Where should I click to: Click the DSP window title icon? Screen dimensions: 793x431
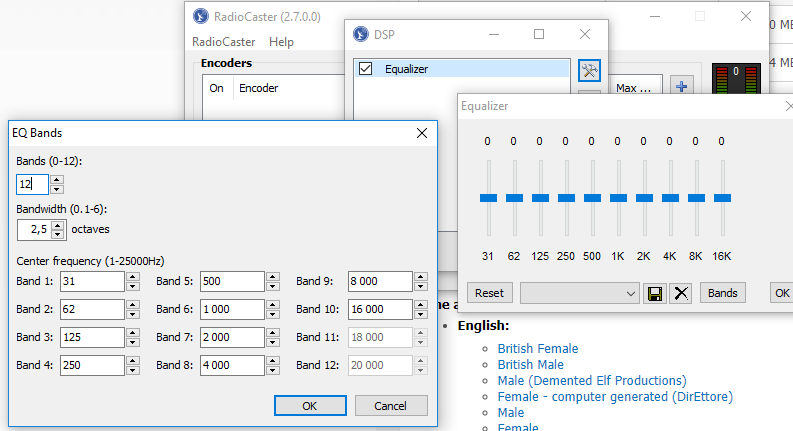[361, 34]
